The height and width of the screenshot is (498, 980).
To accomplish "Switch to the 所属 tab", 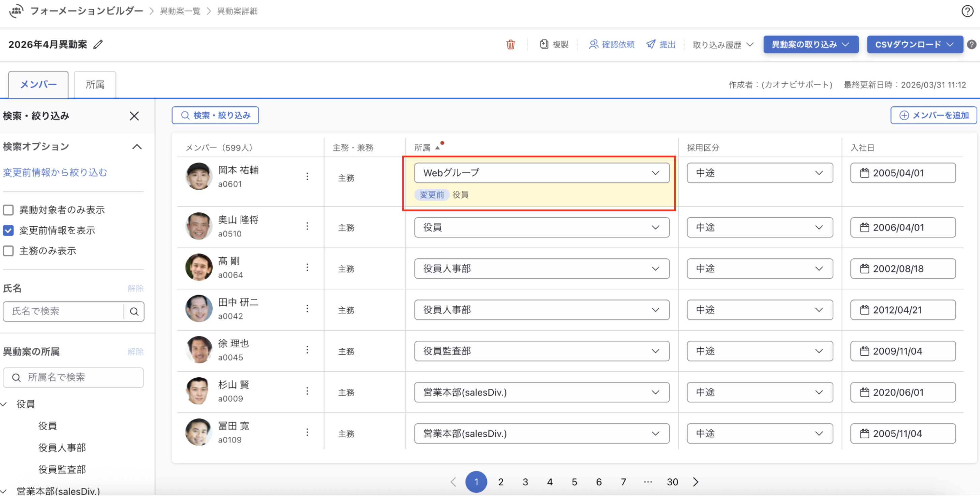I will point(95,85).
